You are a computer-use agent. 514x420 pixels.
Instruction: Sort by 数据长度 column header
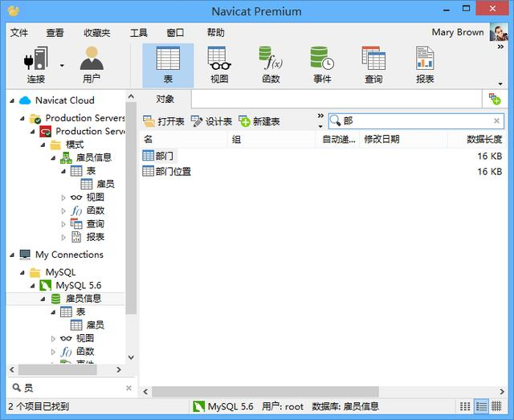[x=476, y=140]
